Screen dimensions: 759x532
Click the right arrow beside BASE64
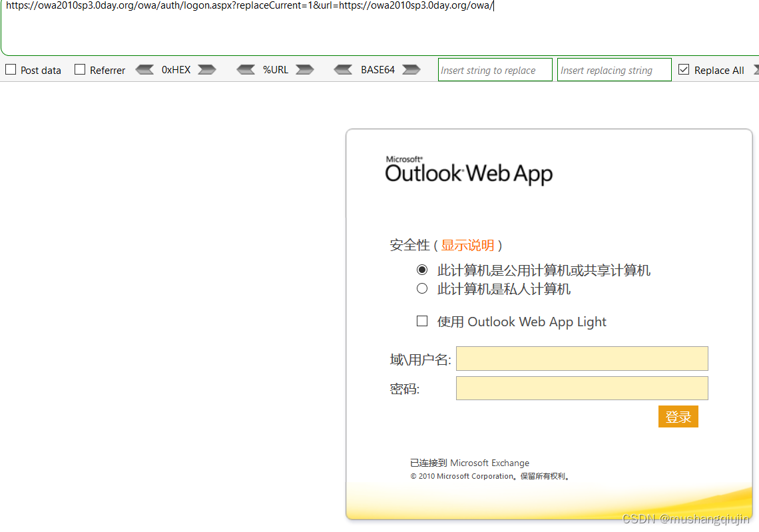pos(411,70)
